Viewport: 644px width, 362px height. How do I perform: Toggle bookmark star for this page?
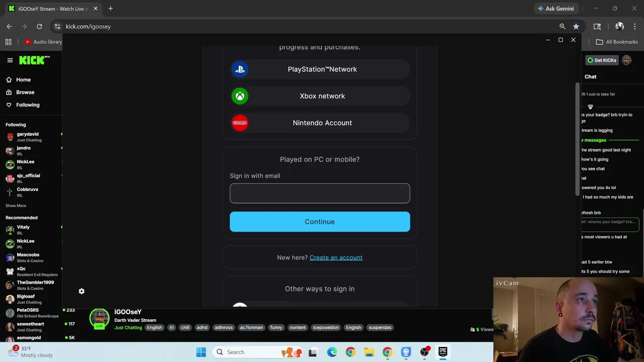pyautogui.click(x=576, y=26)
